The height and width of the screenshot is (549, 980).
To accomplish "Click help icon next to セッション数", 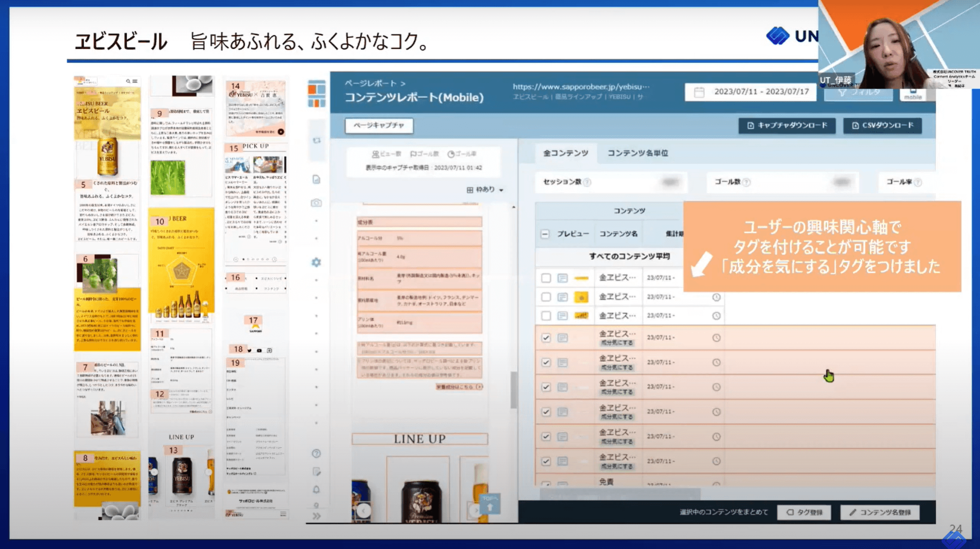I will 587,182.
